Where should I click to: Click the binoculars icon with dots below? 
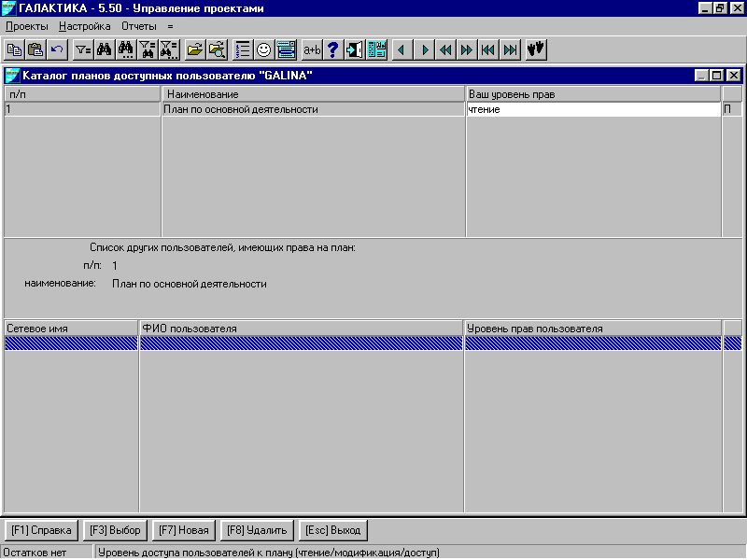126,49
